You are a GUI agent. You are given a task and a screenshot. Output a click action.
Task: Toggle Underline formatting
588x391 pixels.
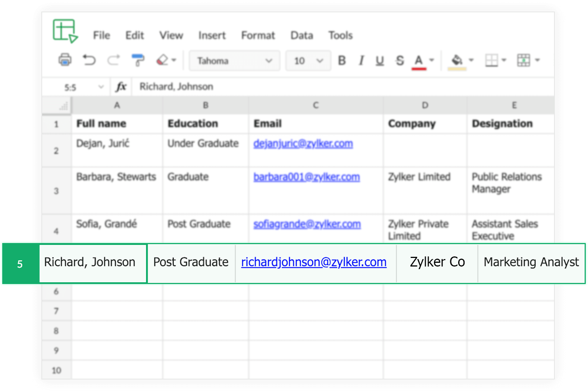(x=379, y=60)
